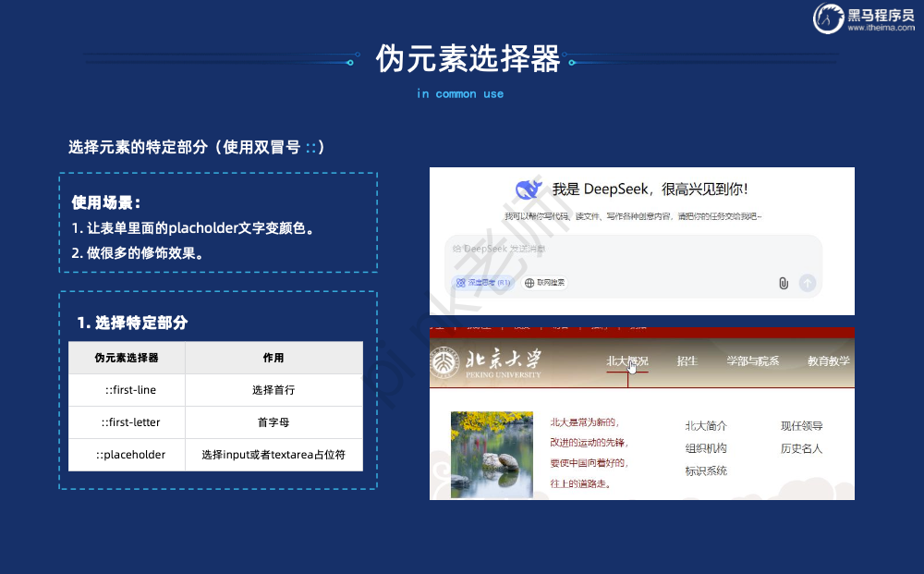Open the 北大概况 nav menu item
The image size is (924, 574).
pos(627,360)
